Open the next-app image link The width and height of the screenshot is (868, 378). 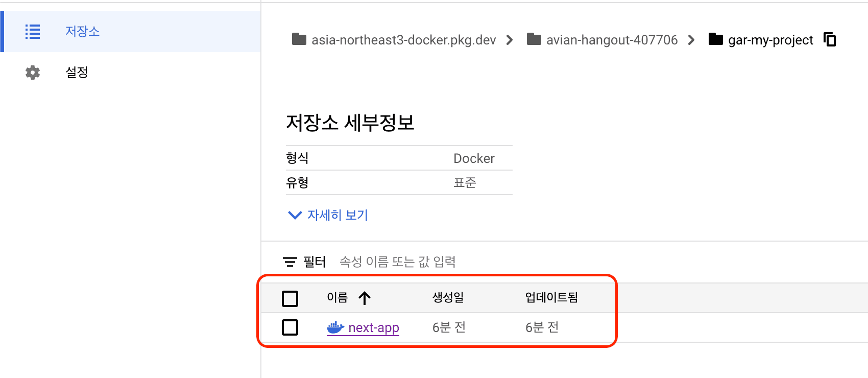373,328
